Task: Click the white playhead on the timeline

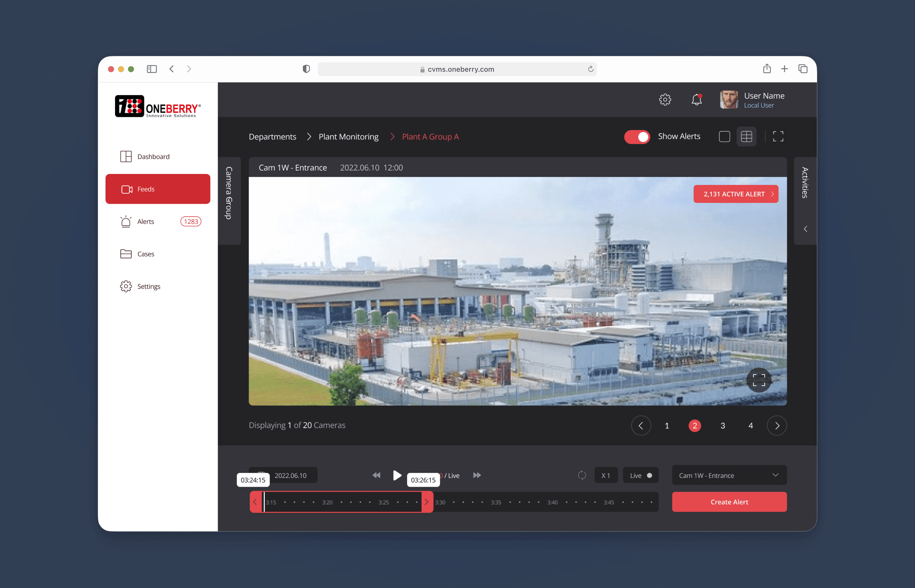Action: coord(264,502)
